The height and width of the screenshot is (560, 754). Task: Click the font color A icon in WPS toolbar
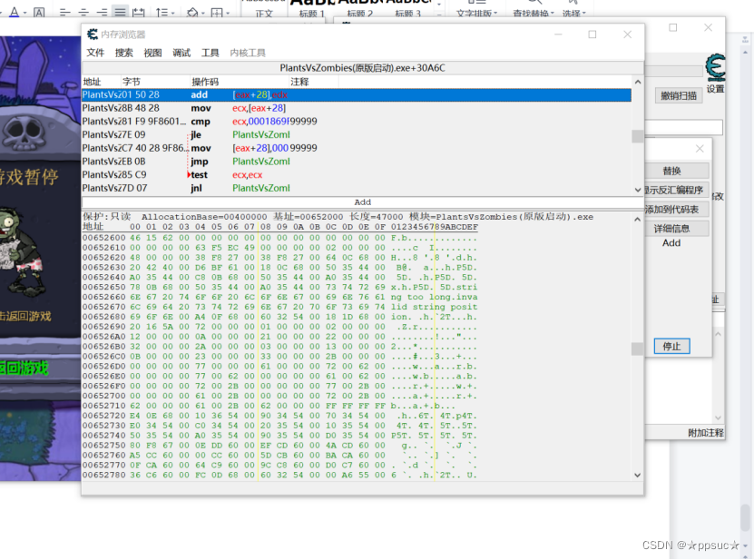(15, 12)
